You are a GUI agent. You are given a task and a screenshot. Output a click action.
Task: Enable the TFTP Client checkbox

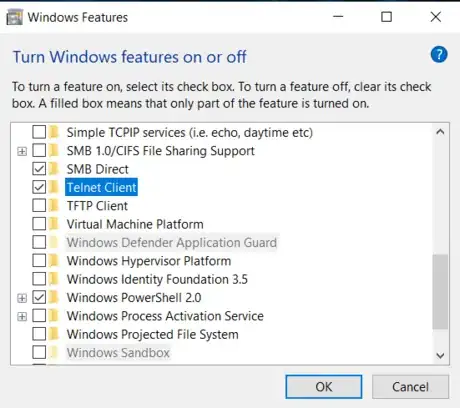coord(39,206)
